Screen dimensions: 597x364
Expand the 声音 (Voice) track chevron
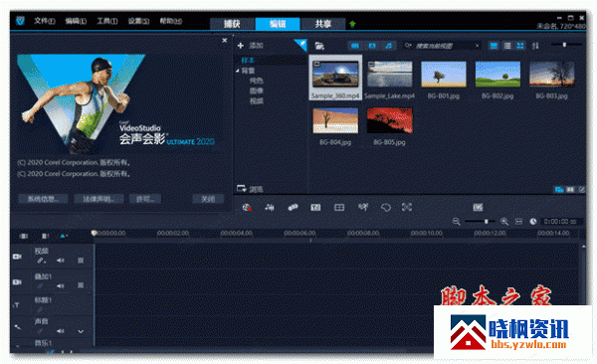[x=81, y=331]
